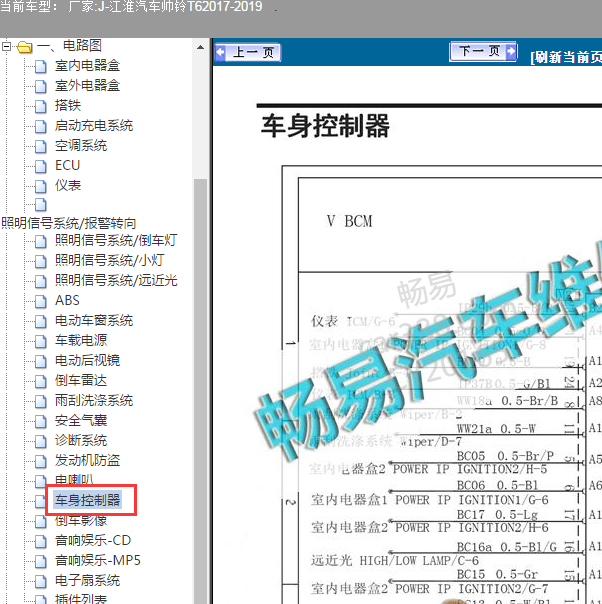Screen dimensions: 602x604
Task: Open 室内电器盒 document in tree
Action: pyautogui.click(x=87, y=65)
